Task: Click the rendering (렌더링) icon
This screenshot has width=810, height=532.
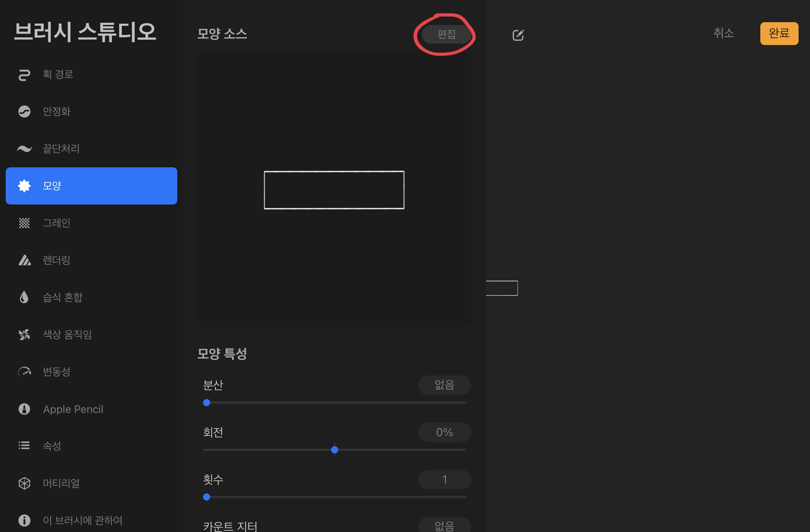Action: coord(24,260)
